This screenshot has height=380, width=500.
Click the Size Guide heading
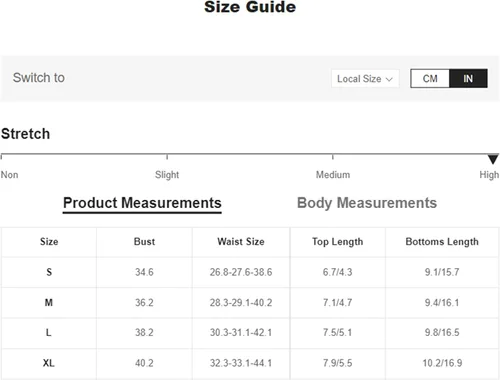pos(250,7)
